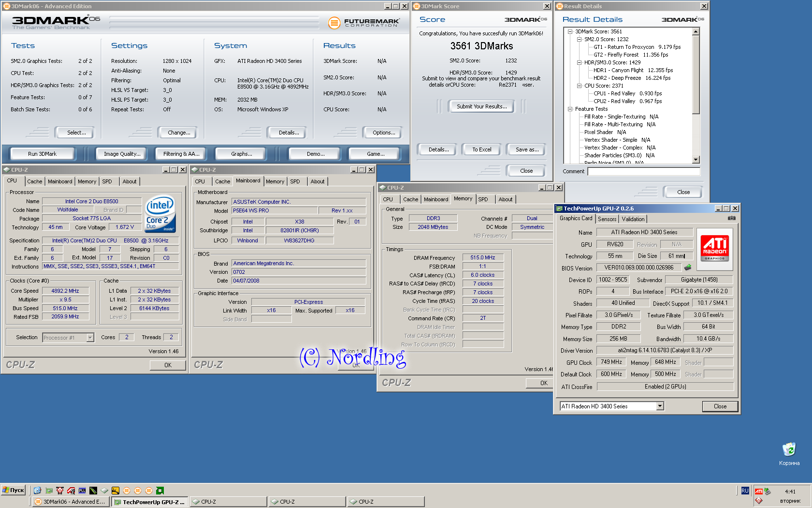Click the GPU-Z title bar icon
The height and width of the screenshot is (508, 812).
click(559, 209)
